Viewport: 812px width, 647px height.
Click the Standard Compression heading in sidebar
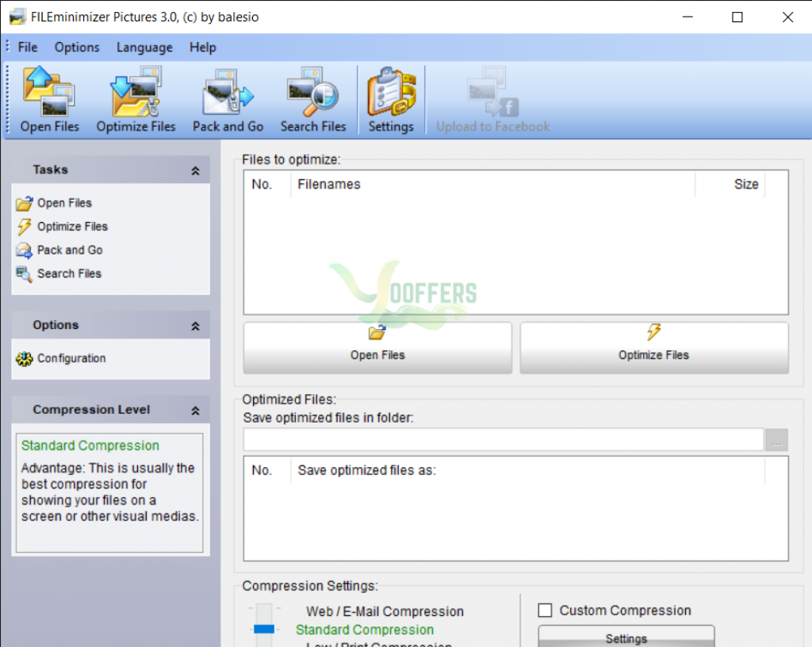90,446
